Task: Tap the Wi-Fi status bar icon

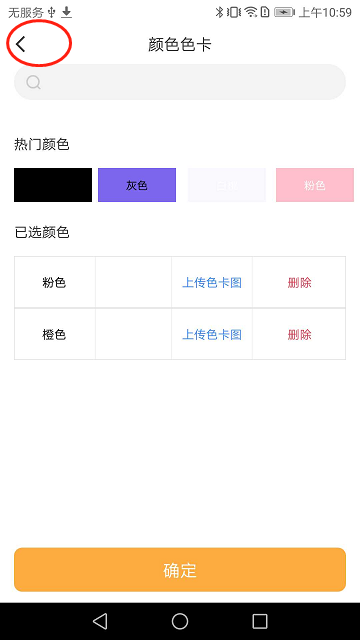Action: 251,12
